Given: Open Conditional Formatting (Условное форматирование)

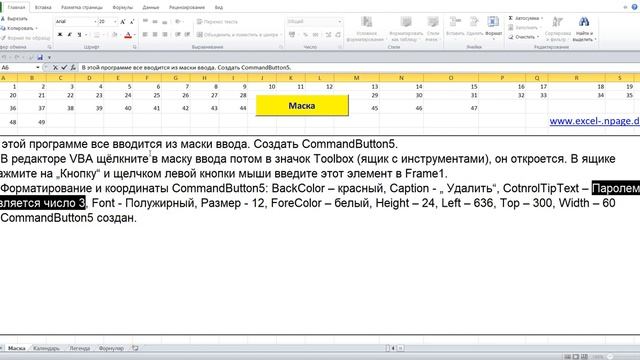Looking at the screenshot, I should pos(366,29).
